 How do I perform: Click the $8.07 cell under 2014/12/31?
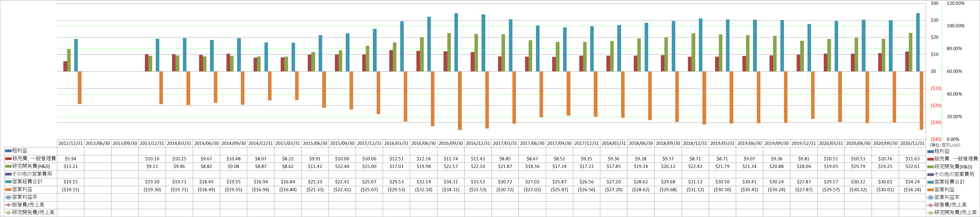pos(261,159)
